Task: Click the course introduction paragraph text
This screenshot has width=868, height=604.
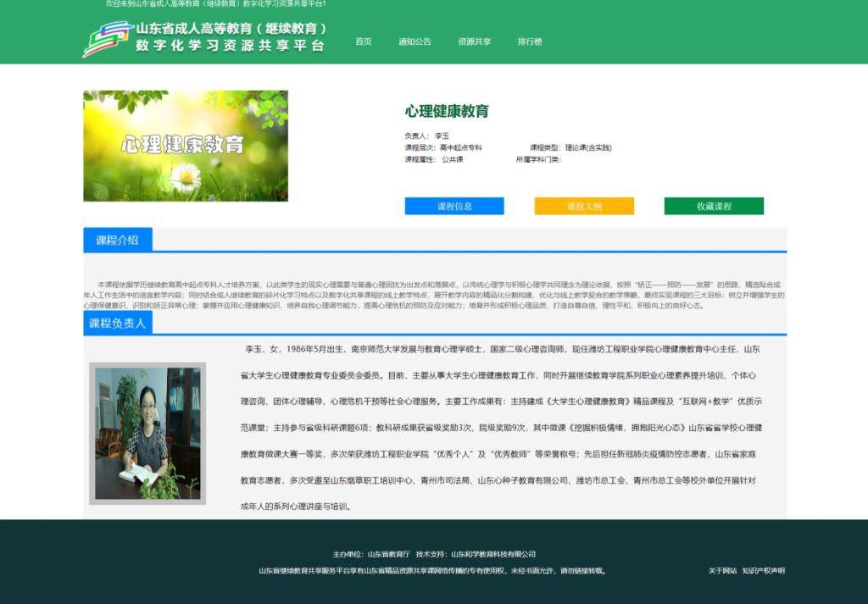Action: 435,295
